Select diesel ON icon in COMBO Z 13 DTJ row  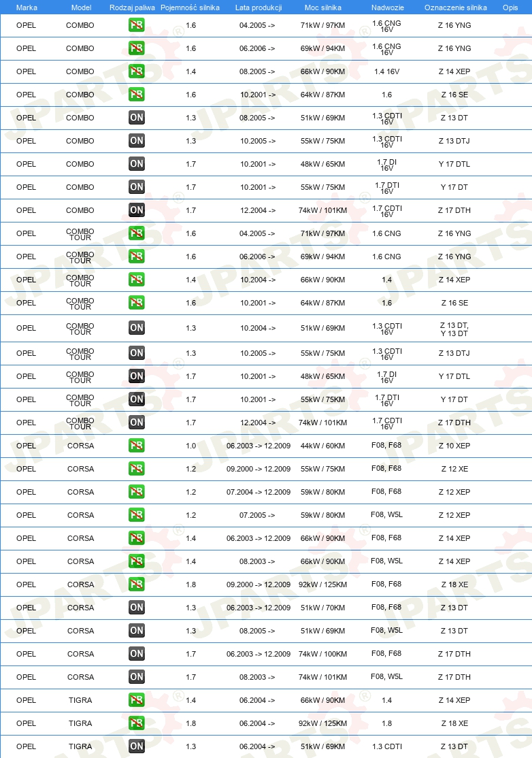[137, 141]
